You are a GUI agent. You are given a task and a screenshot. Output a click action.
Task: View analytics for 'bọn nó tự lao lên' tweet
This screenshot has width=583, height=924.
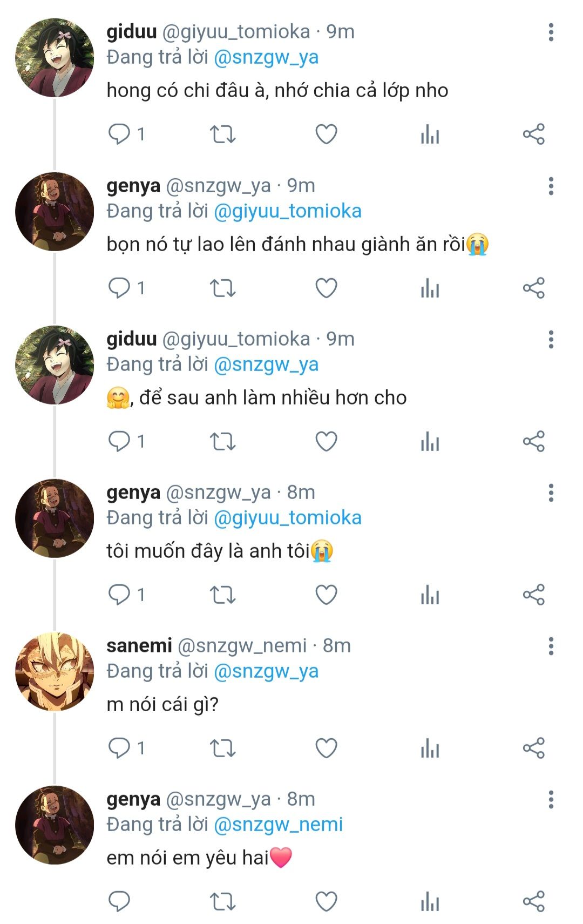pos(430,288)
